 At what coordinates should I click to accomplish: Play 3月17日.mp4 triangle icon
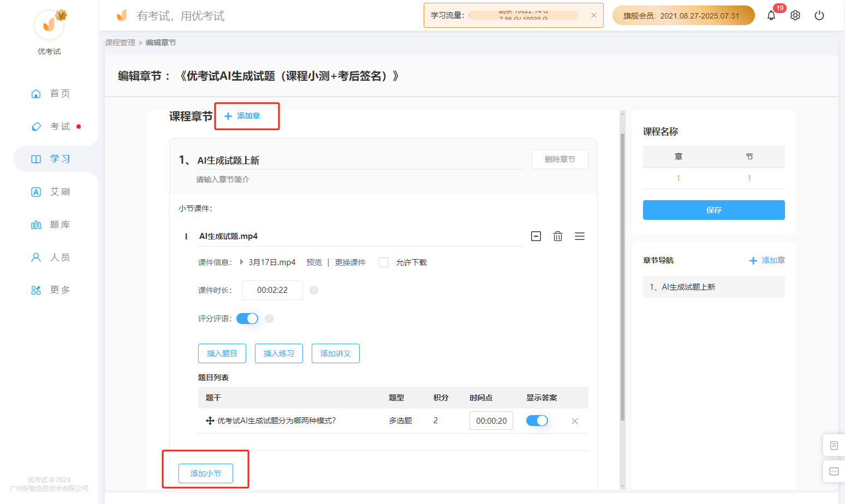(242, 262)
